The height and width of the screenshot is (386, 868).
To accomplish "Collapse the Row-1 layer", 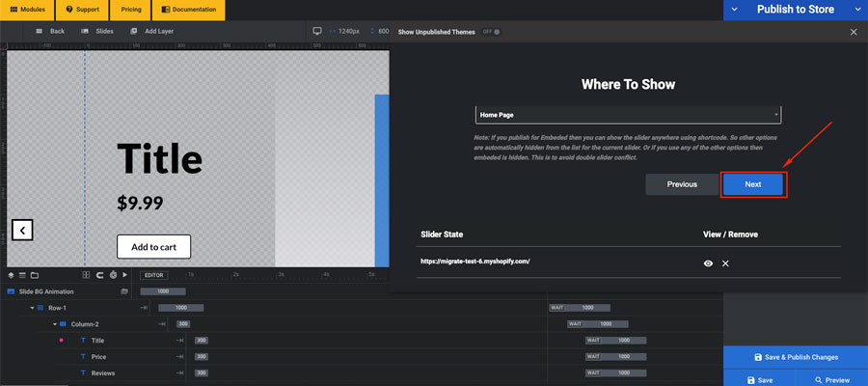I will [x=32, y=308].
